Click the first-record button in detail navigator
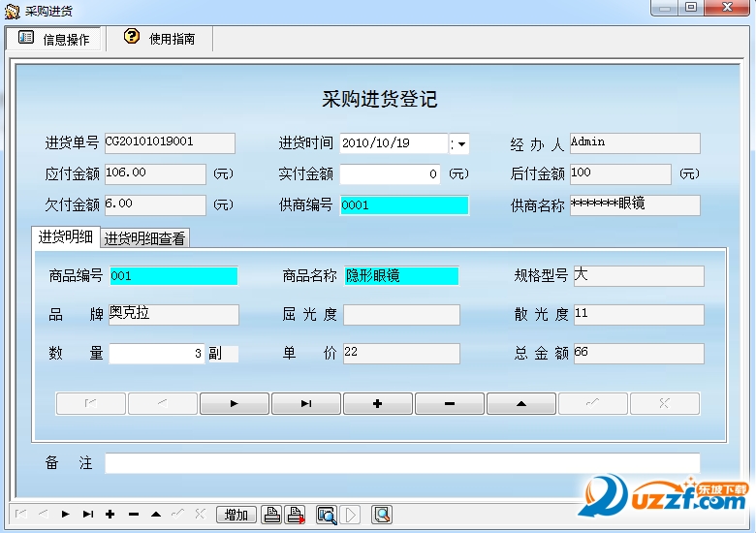 [91, 403]
